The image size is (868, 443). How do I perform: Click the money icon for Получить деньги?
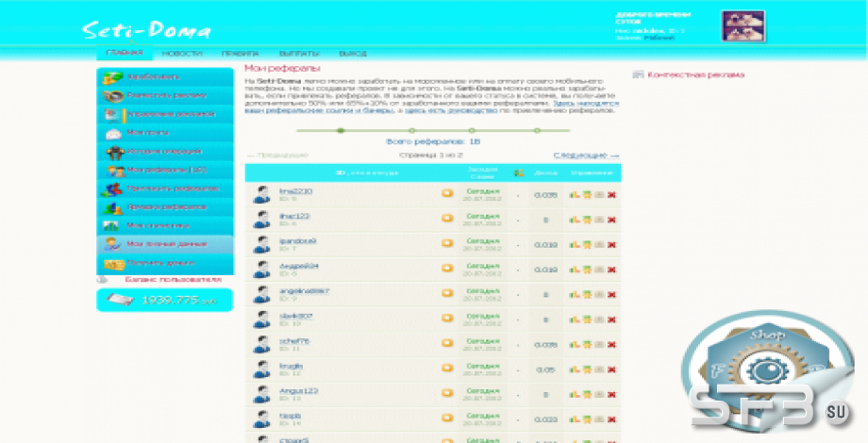coord(114,265)
